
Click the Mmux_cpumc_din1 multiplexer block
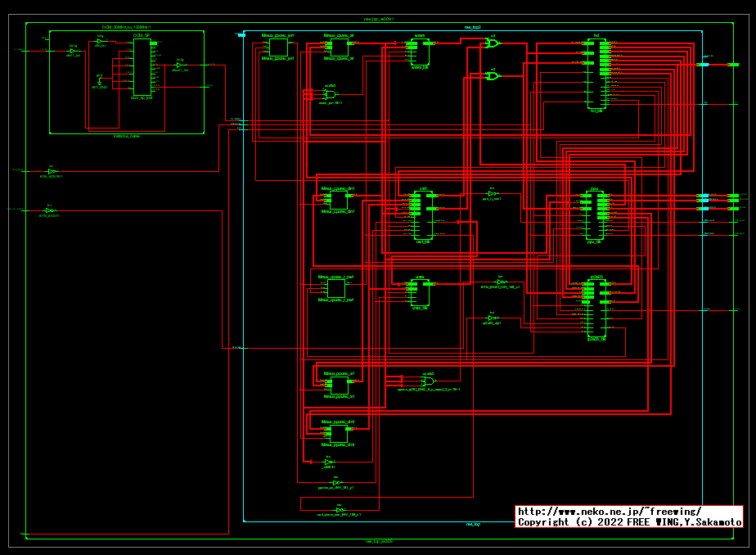338,200
